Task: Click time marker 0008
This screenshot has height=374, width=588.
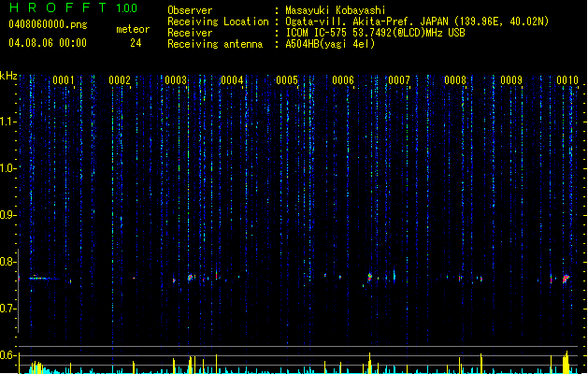Action: (x=455, y=80)
